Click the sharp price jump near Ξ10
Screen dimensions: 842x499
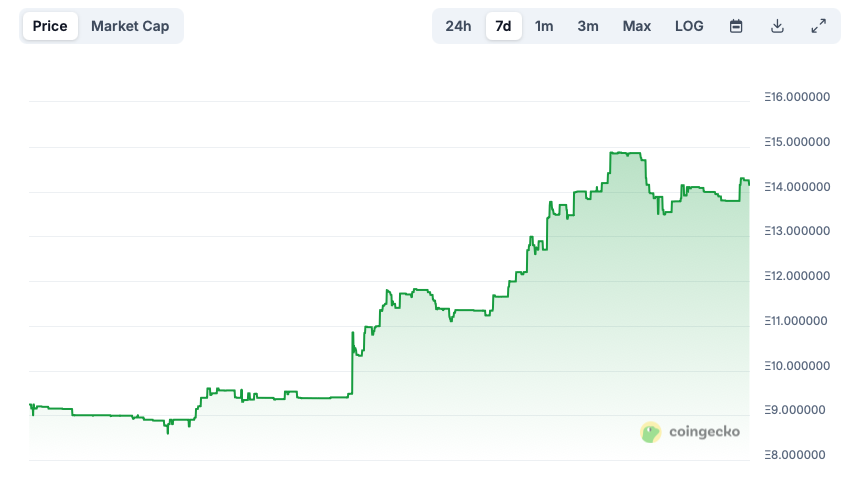[352, 364]
